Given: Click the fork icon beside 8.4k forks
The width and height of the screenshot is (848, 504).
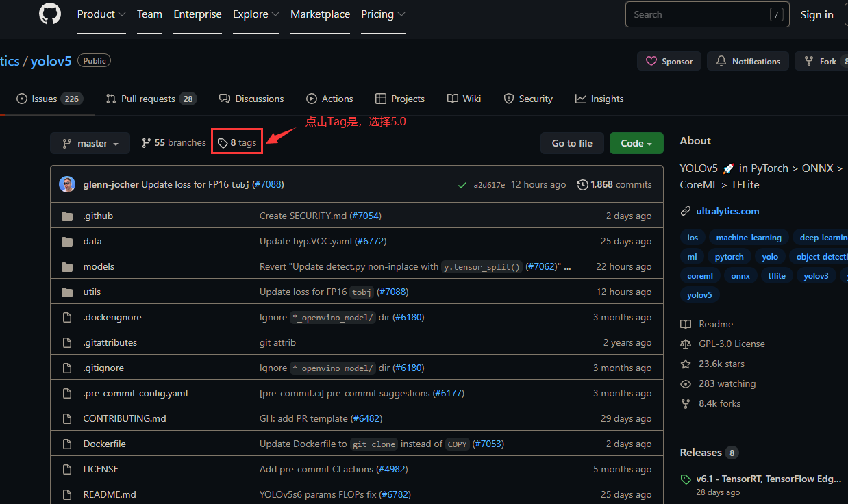Looking at the screenshot, I should (686, 404).
